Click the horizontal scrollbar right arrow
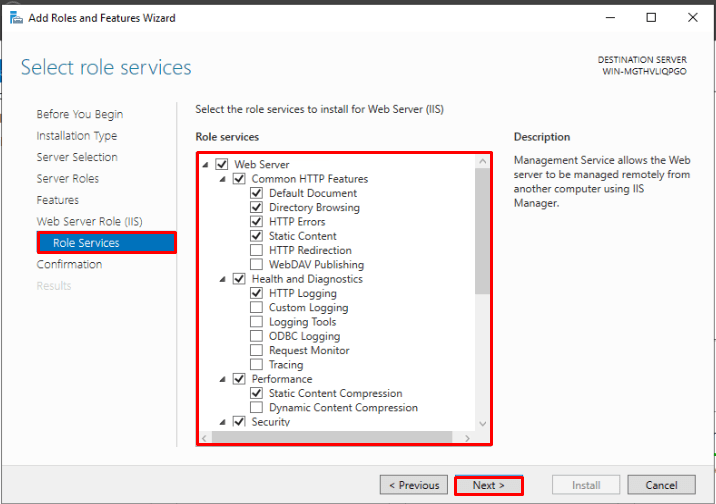 (x=466, y=437)
